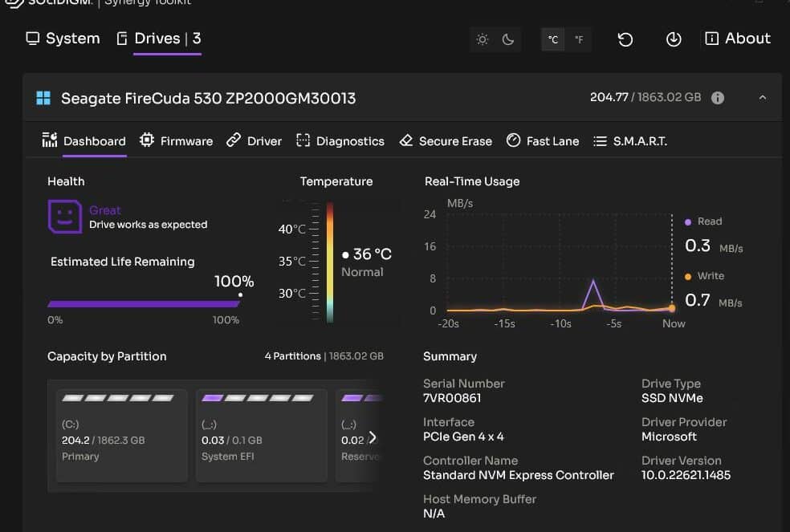Click driver version 10.0.22621.1485
This screenshot has width=790, height=532.
pyautogui.click(x=686, y=475)
